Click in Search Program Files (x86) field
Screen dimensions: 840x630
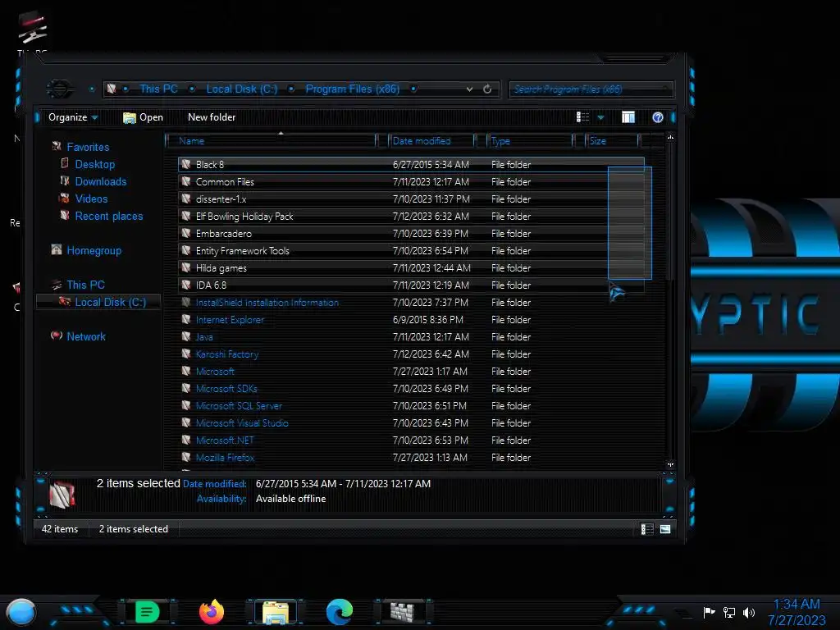[x=591, y=89]
